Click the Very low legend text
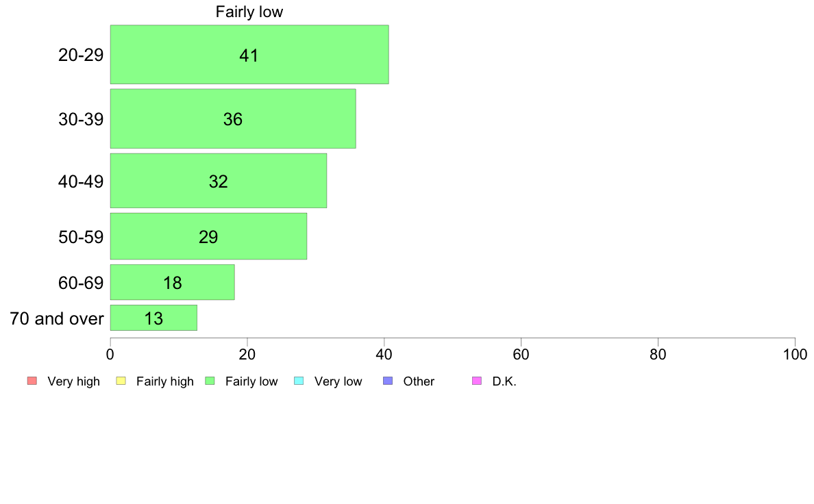814x504 pixels. pos(338,381)
